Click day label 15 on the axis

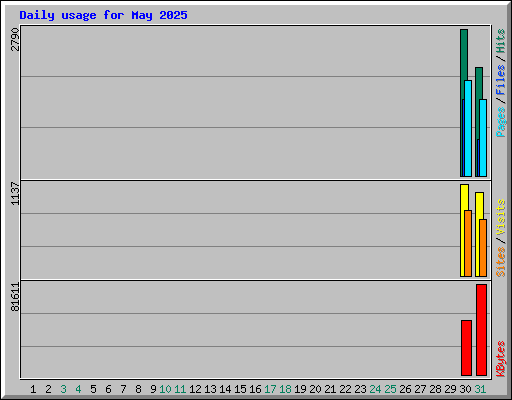pyautogui.click(x=240, y=389)
